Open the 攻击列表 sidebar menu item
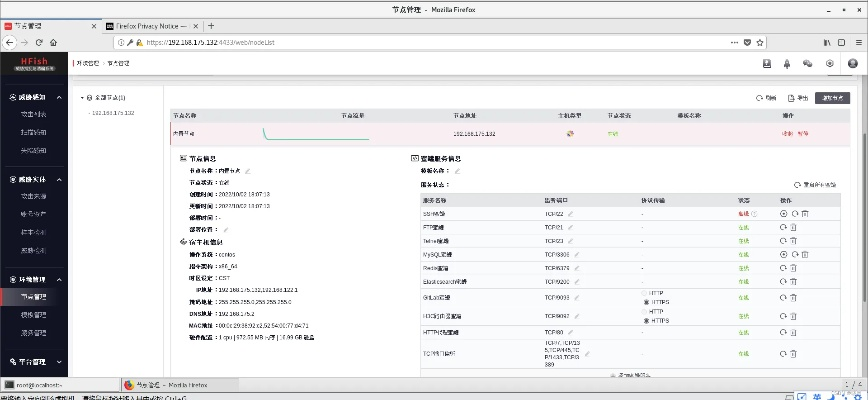 pos(34,115)
